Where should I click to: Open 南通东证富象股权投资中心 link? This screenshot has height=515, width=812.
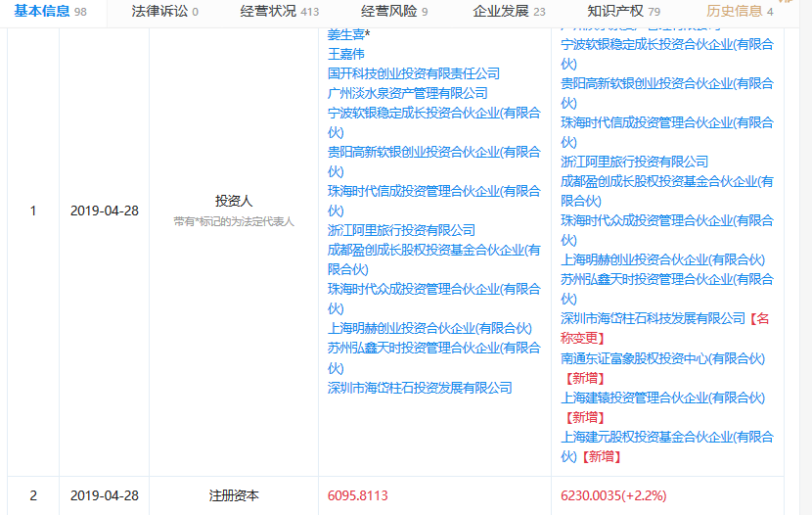pyautogui.click(x=662, y=358)
